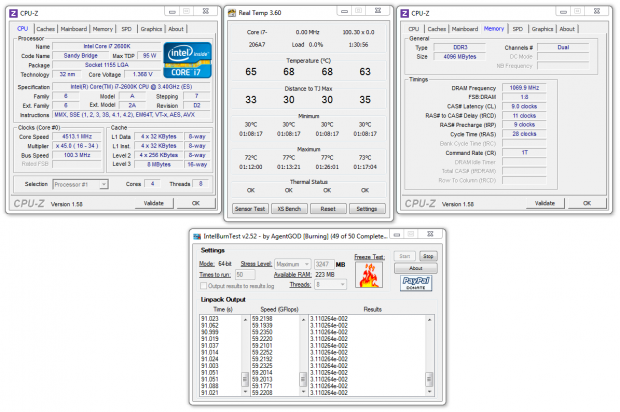Switch to Memory tab in left CPU-Z
Viewport: 620px width, 412px height.
coord(103,29)
